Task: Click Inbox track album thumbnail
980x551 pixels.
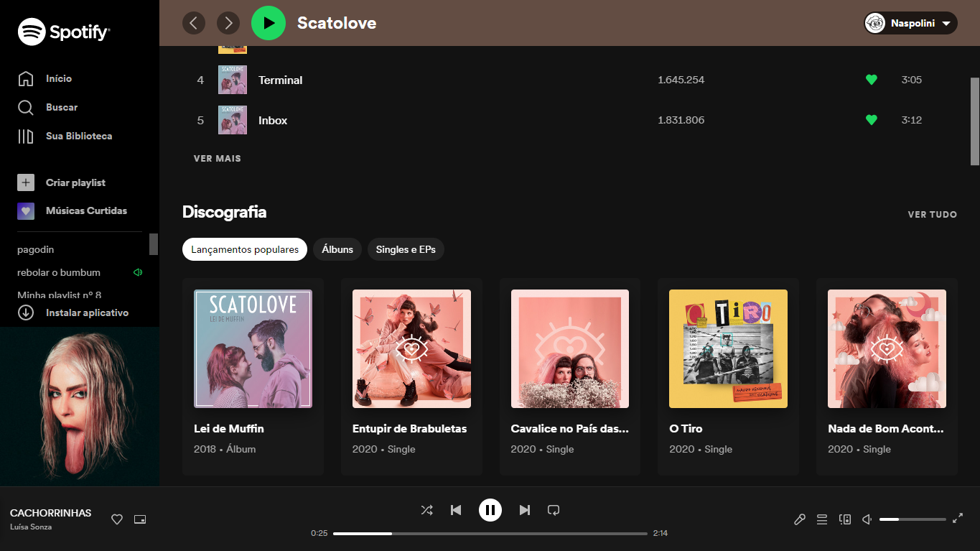Action: click(233, 120)
